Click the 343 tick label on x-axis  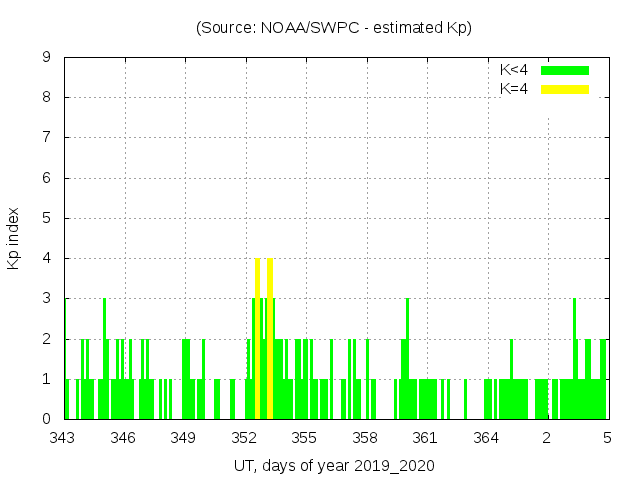[x=64, y=438]
